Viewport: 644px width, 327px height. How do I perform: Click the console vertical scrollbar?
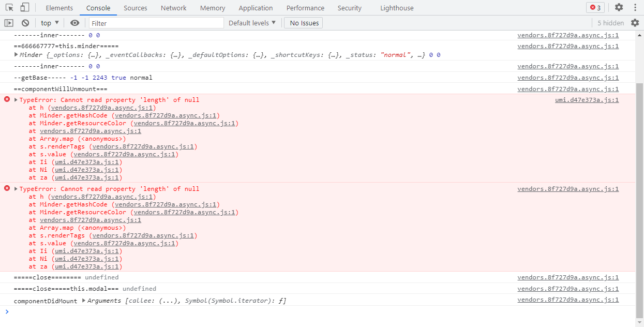point(639,202)
